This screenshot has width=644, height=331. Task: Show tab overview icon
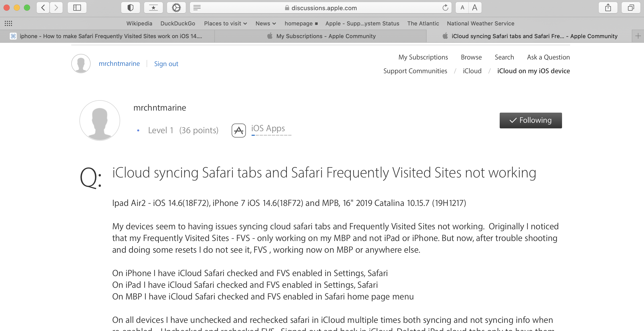click(x=631, y=8)
